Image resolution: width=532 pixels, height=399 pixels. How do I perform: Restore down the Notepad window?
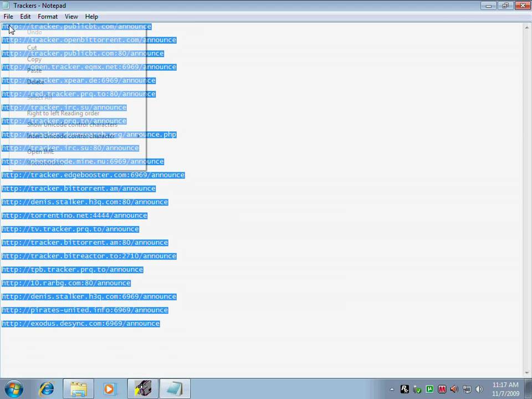pyautogui.click(x=505, y=6)
